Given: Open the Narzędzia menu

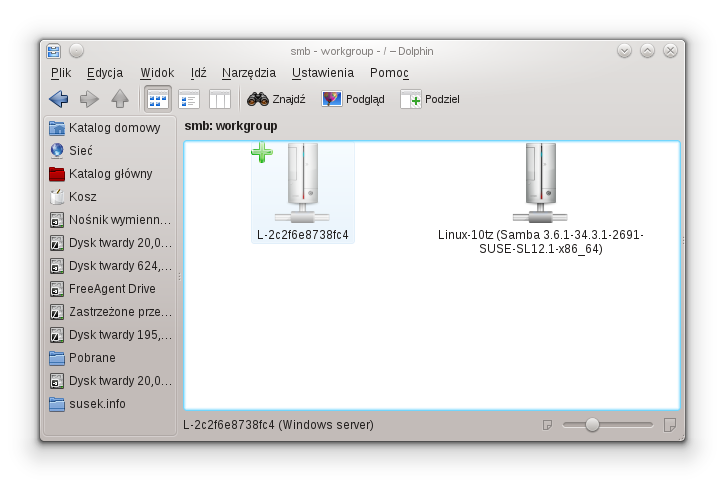Looking at the screenshot, I should click(x=249, y=73).
